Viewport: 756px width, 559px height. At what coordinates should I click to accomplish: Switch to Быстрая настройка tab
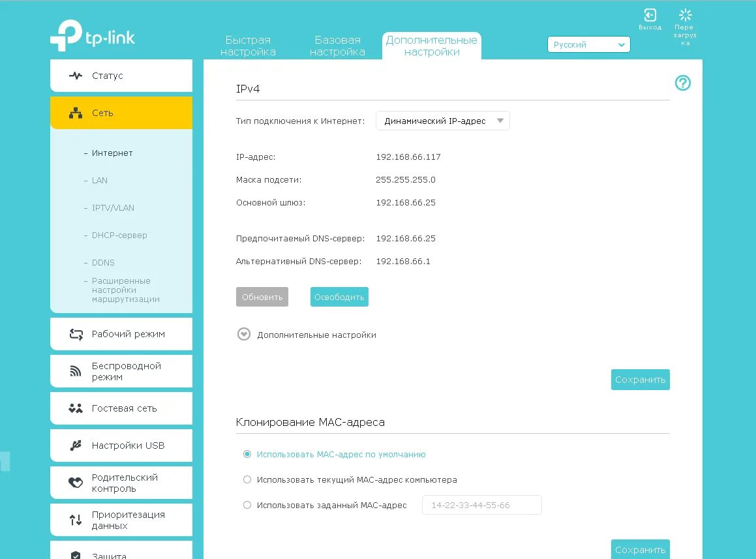(249, 46)
